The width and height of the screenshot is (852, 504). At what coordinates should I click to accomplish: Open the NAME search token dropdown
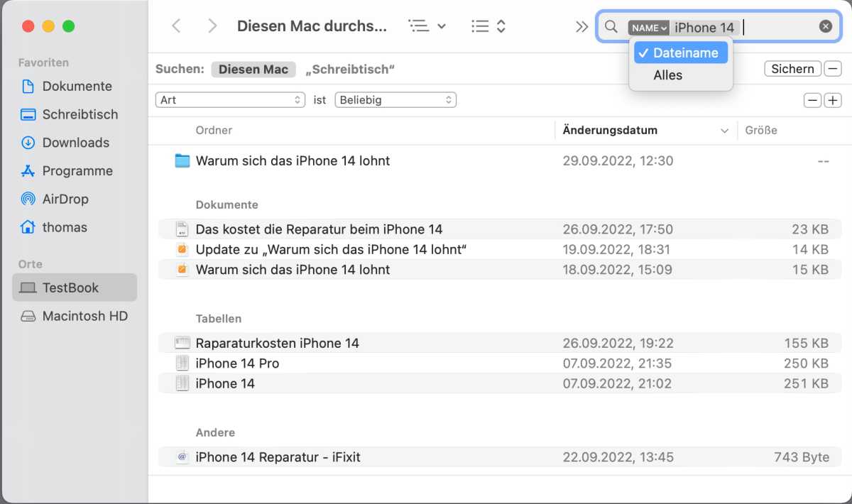coord(648,28)
